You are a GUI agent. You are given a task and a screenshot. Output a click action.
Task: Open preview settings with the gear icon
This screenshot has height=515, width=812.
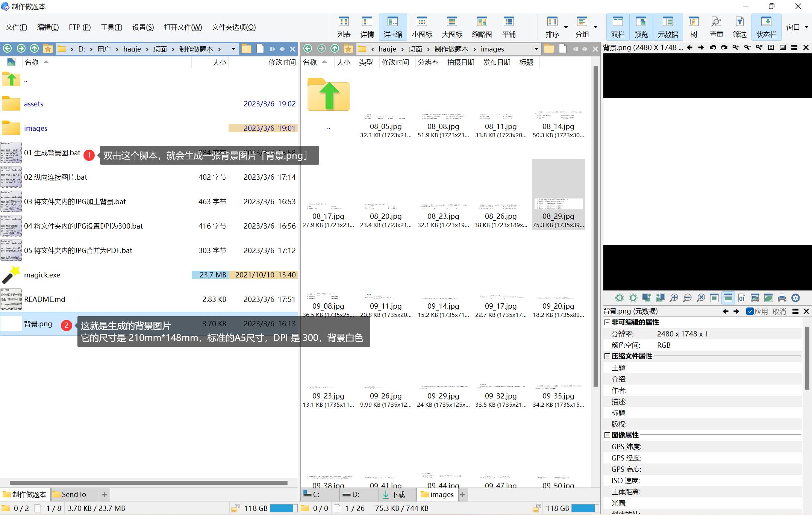795,298
